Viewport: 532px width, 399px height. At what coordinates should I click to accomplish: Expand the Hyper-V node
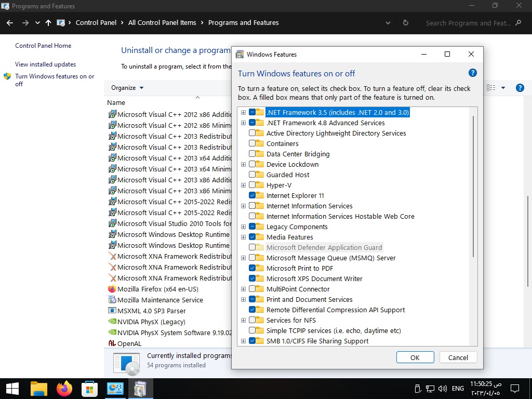pyautogui.click(x=243, y=185)
